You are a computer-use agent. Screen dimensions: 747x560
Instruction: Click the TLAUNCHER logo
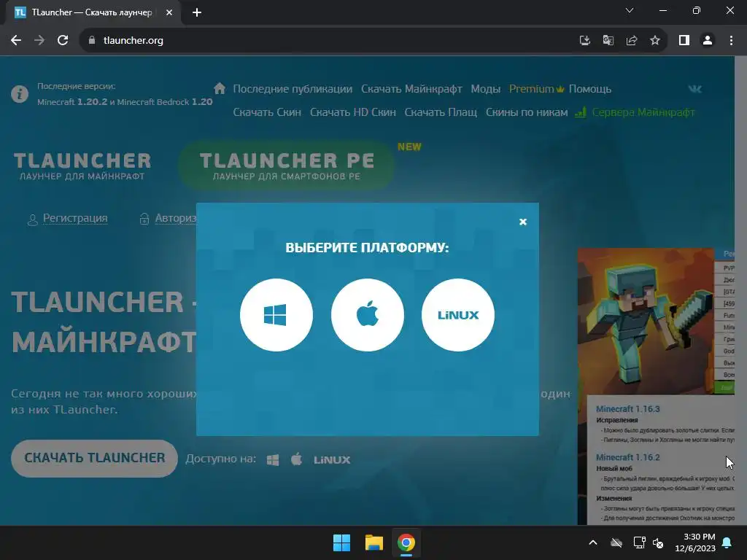click(82, 166)
